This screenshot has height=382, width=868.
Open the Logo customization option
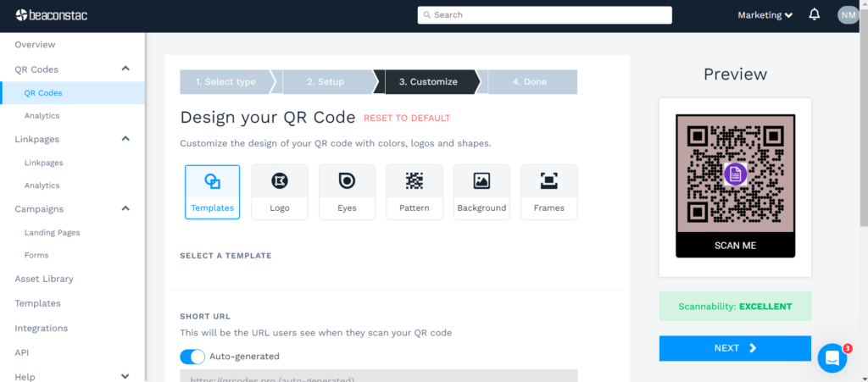(280, 191)
